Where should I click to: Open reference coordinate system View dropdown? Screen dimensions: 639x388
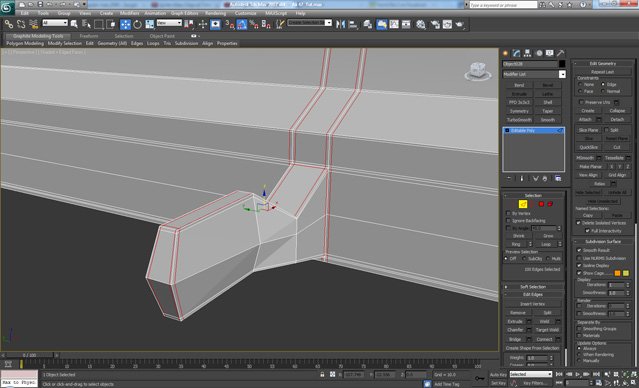point(169,23)
